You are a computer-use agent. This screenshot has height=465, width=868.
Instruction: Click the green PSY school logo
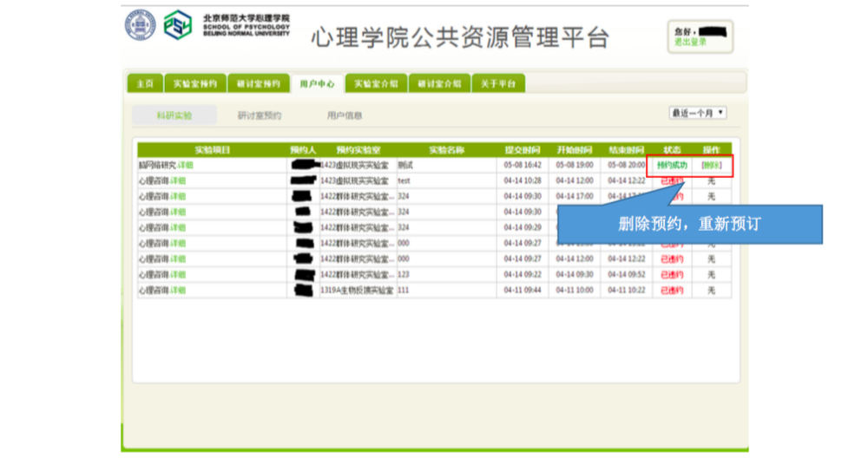pyautogui.click(x=178, y=24)
